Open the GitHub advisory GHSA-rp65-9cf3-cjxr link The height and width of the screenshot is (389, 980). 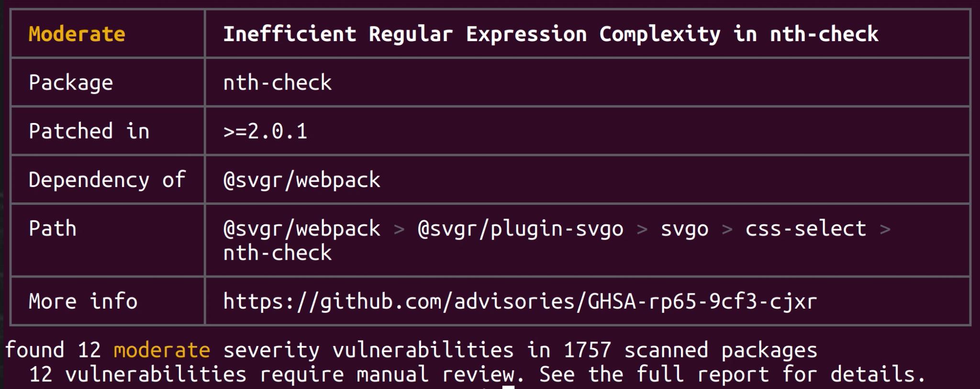520,301
